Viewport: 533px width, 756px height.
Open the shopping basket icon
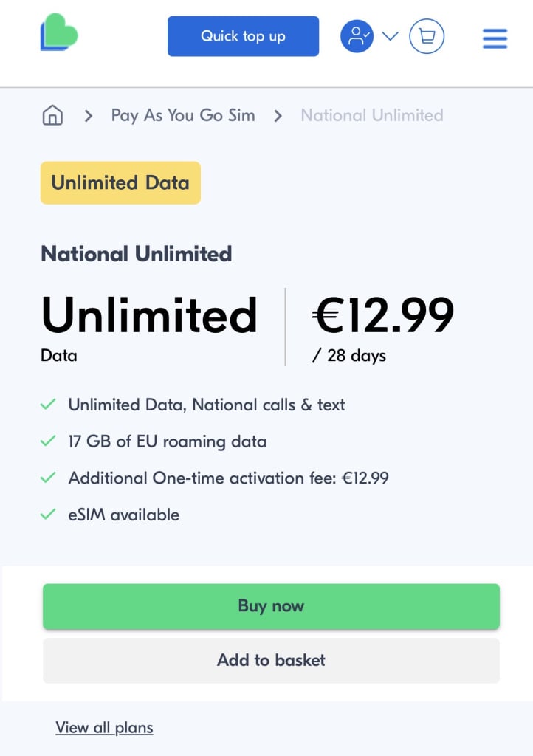point(427,36)
